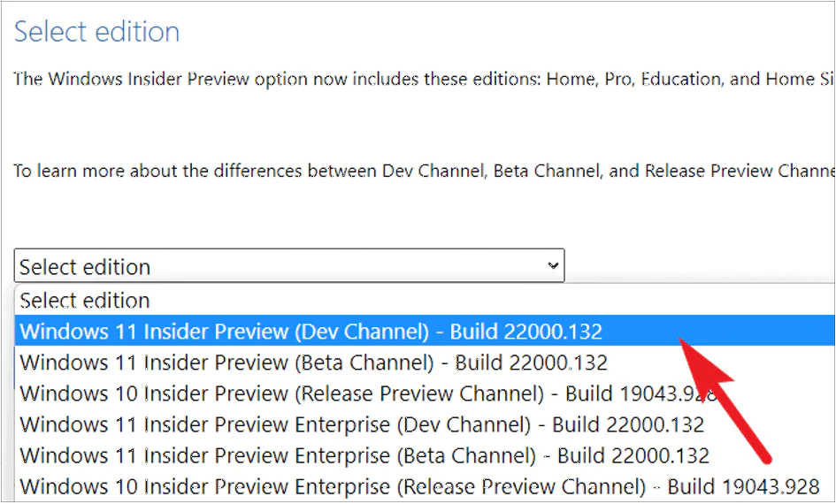
Task: Open the Select edition combo box
Action: (x=289, y=265)
